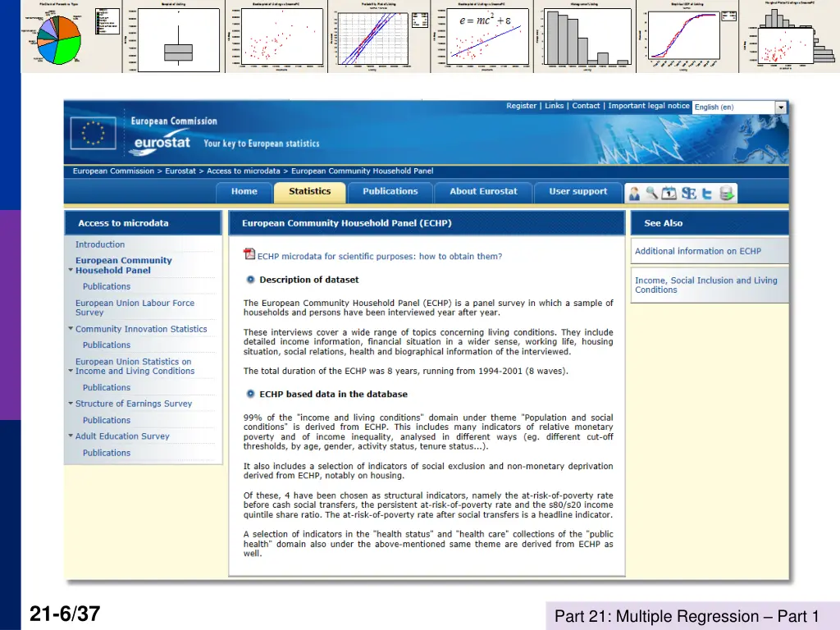This screenshot has height=630, width=840.
Task: Click the PDF icon beside ECHP microdata link
Action: (x=249, y=254)
